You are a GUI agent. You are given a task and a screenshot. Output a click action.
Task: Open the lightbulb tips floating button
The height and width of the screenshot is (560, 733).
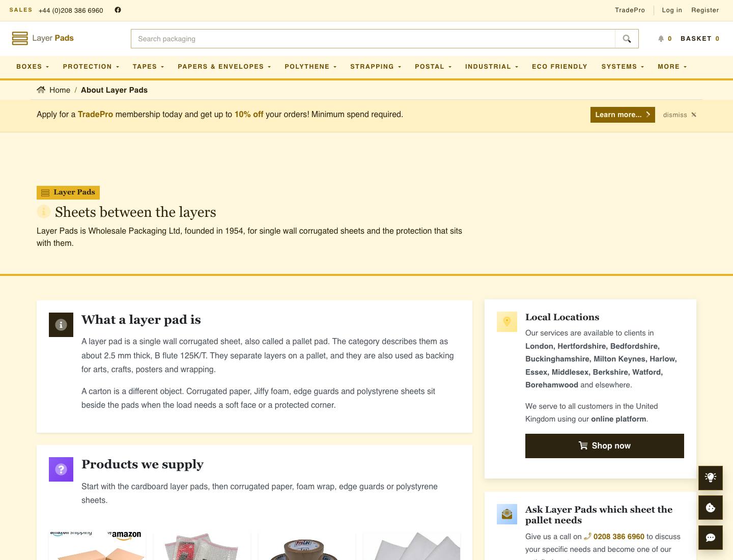(x=711, y=478)
